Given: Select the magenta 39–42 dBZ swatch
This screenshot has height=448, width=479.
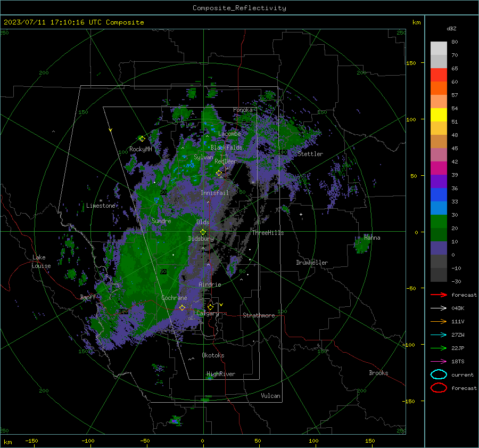Looking at the screenshot, I should (439, 168).
